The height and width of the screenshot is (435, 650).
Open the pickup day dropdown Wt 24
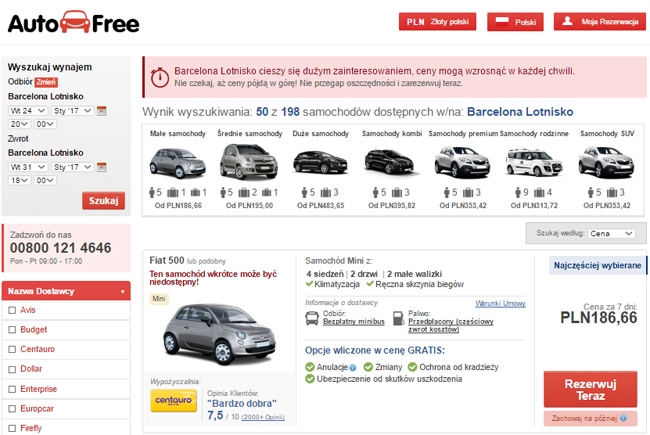tap(27, 110)
